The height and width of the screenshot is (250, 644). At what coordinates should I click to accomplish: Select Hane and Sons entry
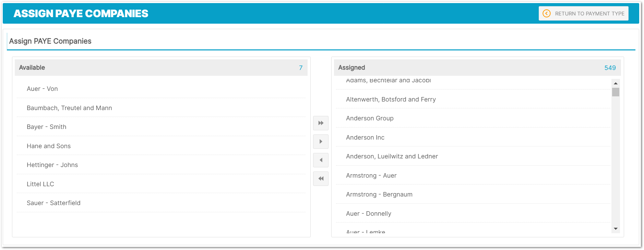49,146
